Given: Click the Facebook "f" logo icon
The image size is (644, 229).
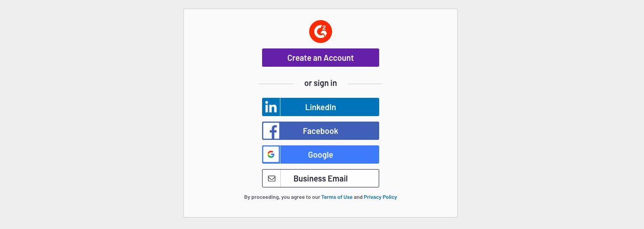Looking at the screenshot, I should pos(271,131).
